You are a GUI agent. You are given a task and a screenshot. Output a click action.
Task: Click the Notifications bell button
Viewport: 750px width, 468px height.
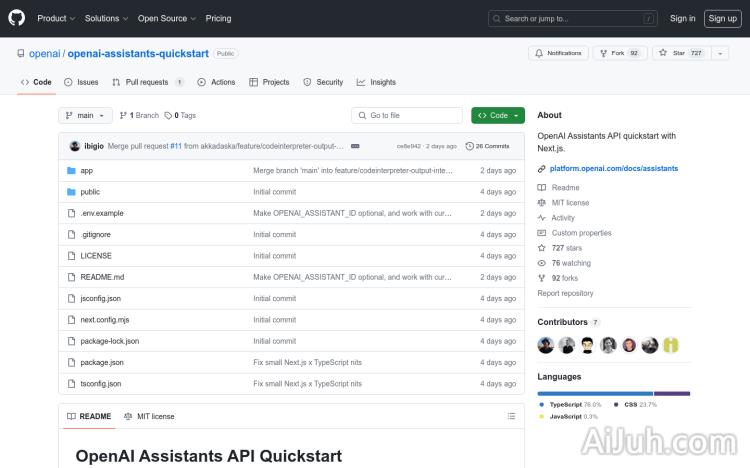[558, 53]
